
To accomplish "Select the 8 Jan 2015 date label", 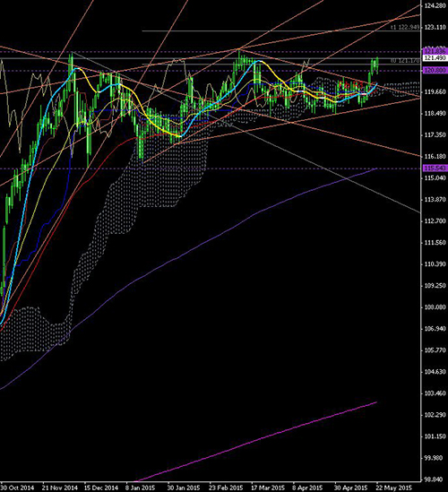I will [x=141, y=488].
